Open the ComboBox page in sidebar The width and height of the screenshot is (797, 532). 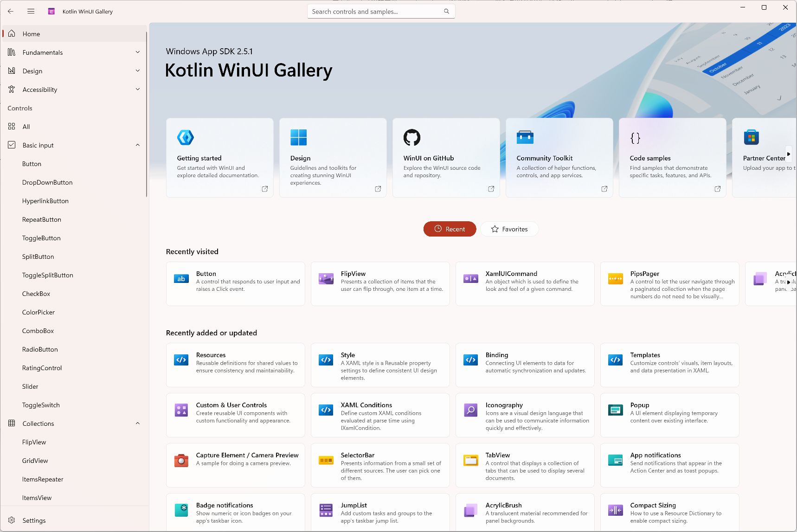coord(74,331)
